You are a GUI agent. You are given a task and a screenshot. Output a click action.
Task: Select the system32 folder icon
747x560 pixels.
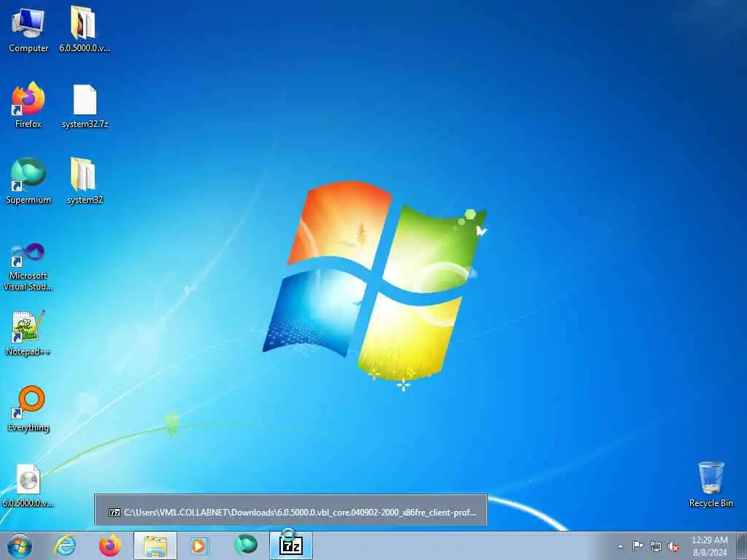[x=85, y=181]
